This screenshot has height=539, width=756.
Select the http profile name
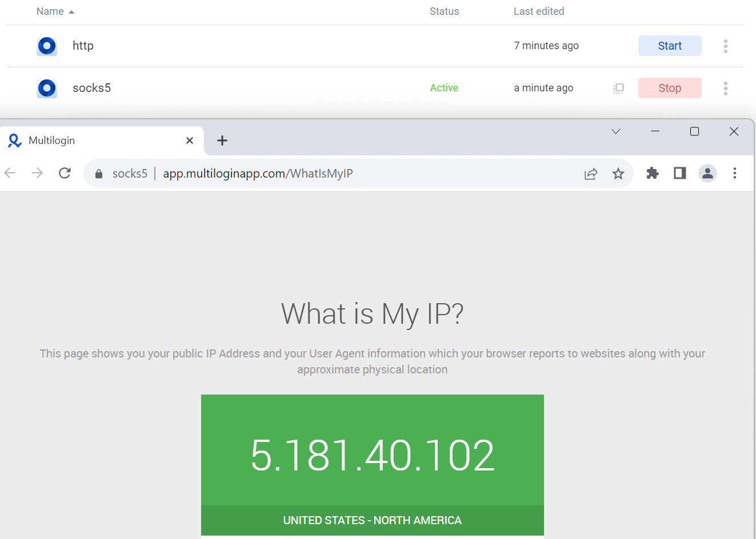[83, 46]
